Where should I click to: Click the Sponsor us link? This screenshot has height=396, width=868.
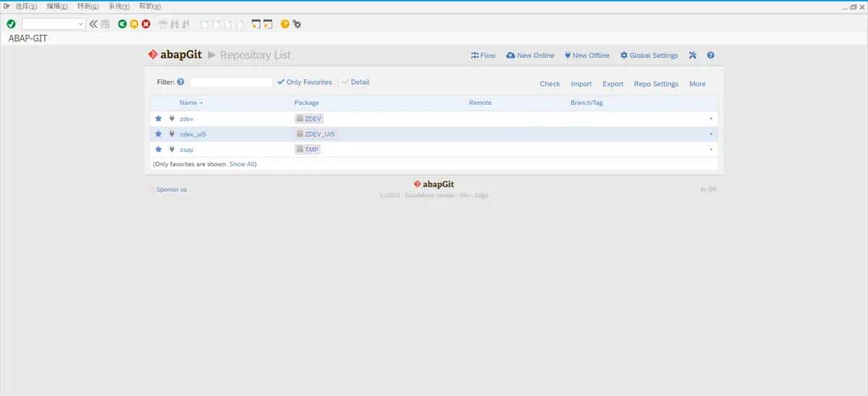pyautogui.click(x=171, y=189)
